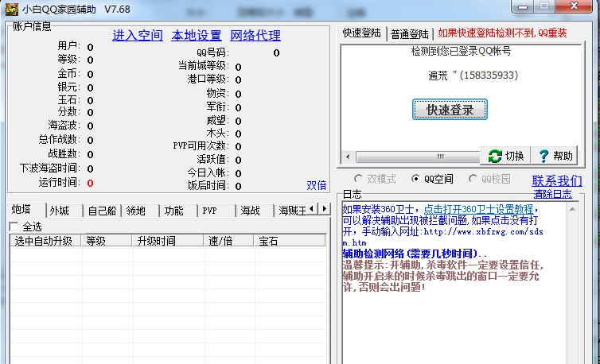Viewport: 600px width, 364px height.
Task: Click the 等级 column header
Action: [107, 241]
